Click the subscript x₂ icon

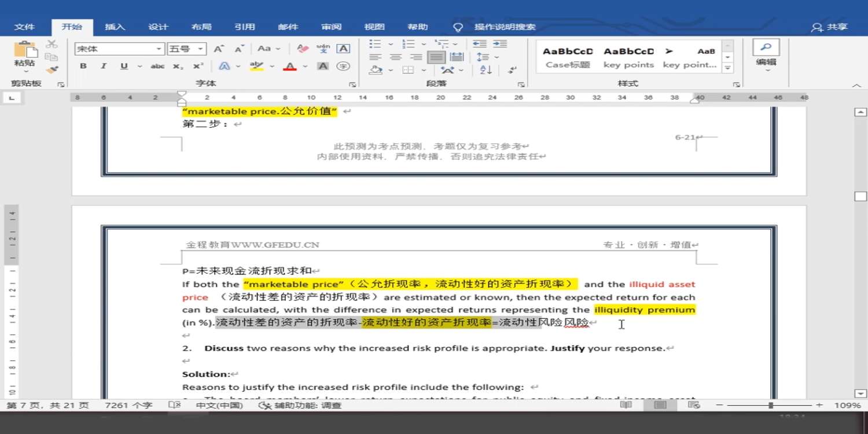click(x=178, y=66)
